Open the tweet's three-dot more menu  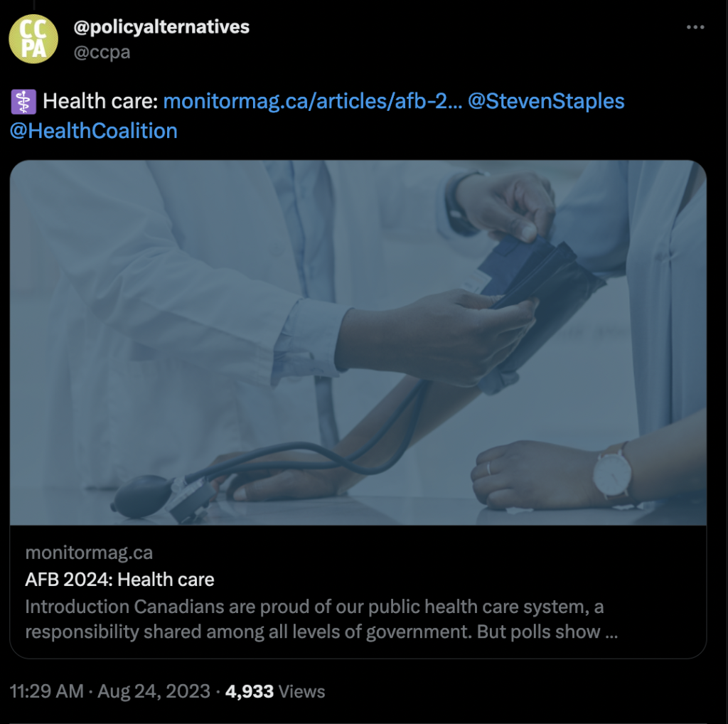point(695,28)
